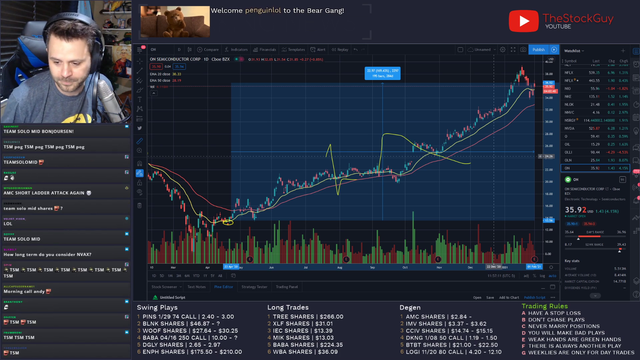
Task: Toggle the highlighted stay-in-drawing-mode button
Action: 140,173
